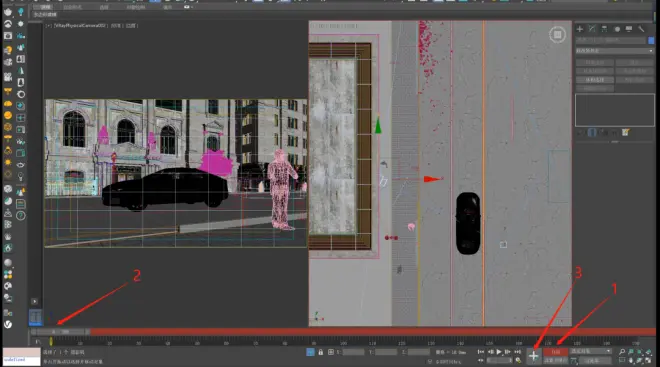This screenshot has height=367, width=660.
Task: Select the viewport layout tab thumbnail
Action: [x=35, y=316]
